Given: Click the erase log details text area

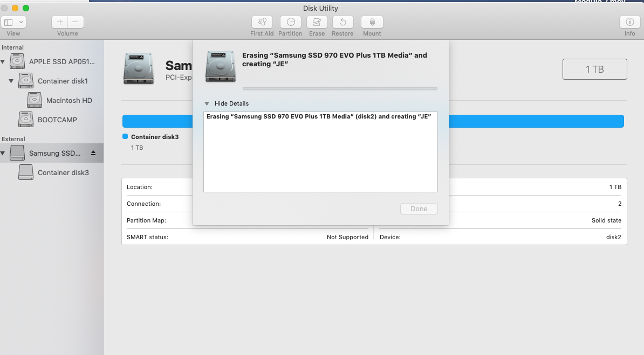Looking at the screenshot, I should pos(321,152).
